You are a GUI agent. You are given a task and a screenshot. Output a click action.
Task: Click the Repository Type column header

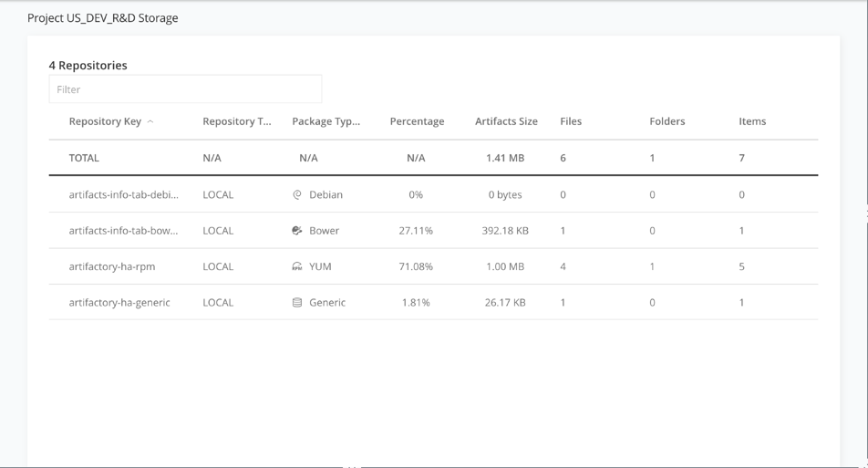[236, 121]
